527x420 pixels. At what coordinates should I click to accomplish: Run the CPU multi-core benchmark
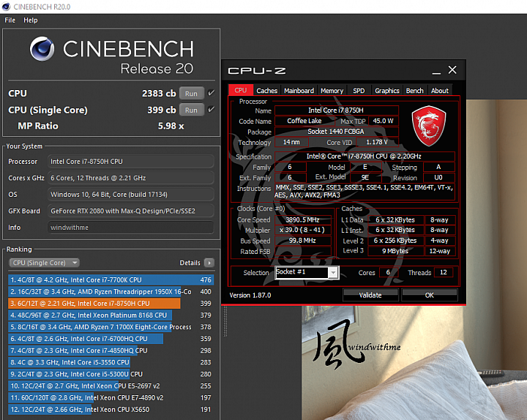point(191,94)
